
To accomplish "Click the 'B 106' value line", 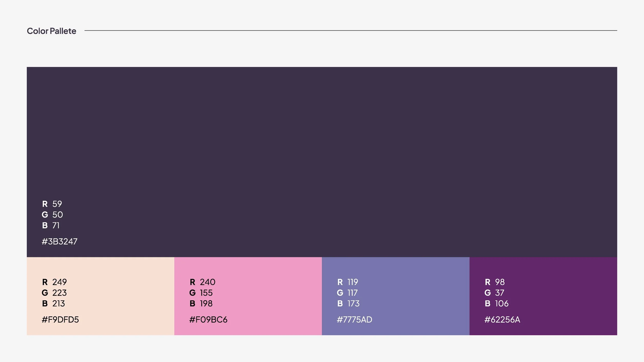I will pos(497,304).
